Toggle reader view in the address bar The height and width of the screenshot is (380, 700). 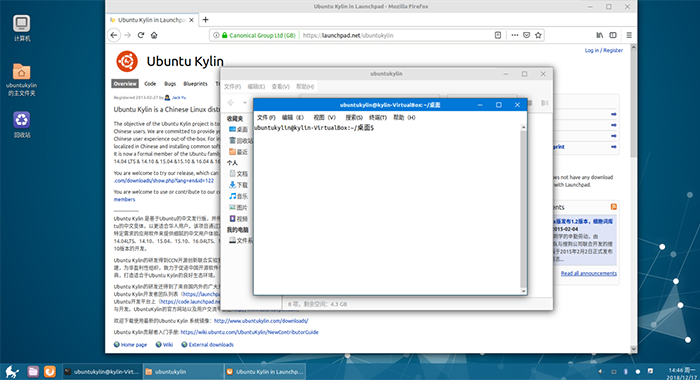498,35
